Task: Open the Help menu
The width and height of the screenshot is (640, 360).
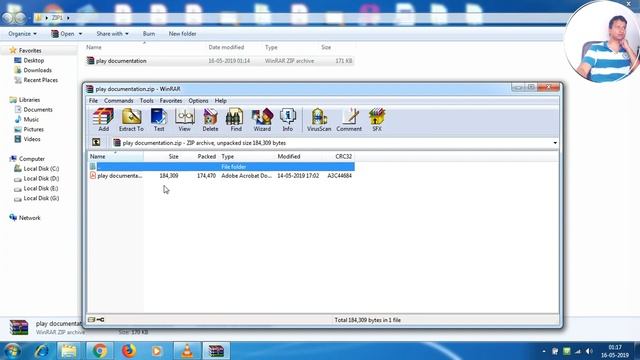Action: (x=220, y=100)
